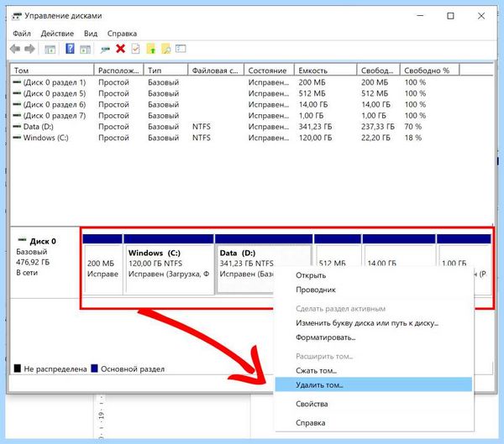
Task: Select Изменить букву диска или путь к диску
Action: 374,323
